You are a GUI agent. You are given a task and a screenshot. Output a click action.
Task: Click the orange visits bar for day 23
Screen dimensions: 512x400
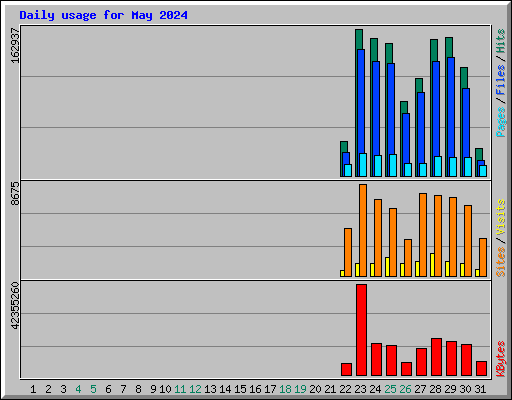[x=363, y=230]
